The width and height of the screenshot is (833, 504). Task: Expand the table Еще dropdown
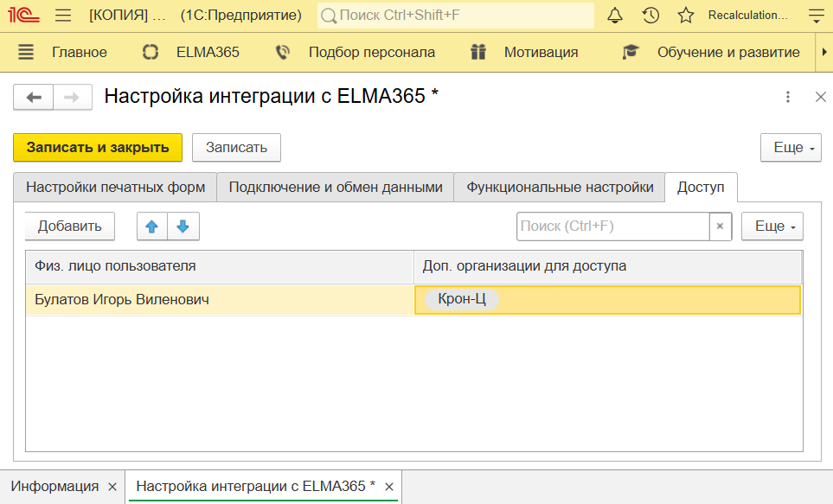tap(772, 226)
